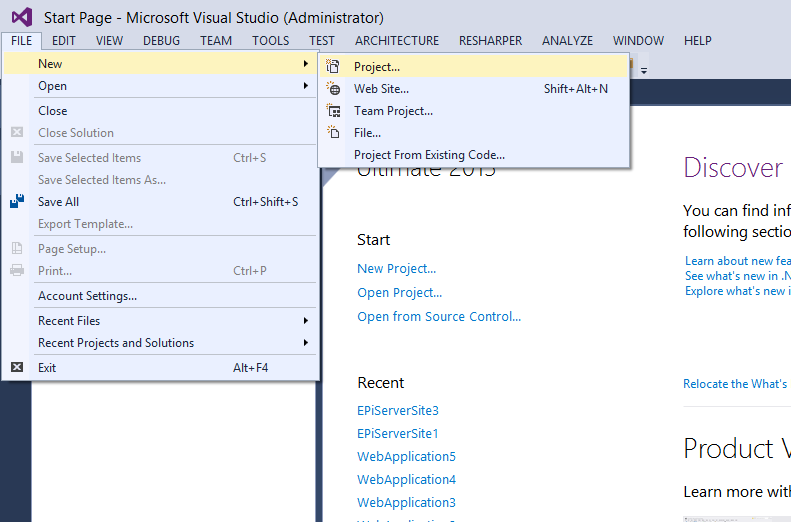Expand Recent Projects and Solutions submenu
The image size is (791, 522).
point(306,343)
